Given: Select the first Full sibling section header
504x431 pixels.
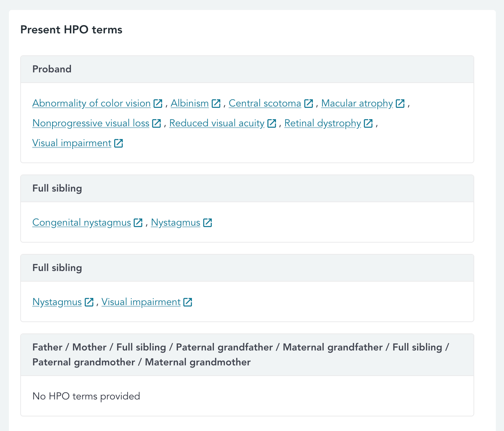Looking at the screenshot, I should pyautogui.click(x=57, y=188).
